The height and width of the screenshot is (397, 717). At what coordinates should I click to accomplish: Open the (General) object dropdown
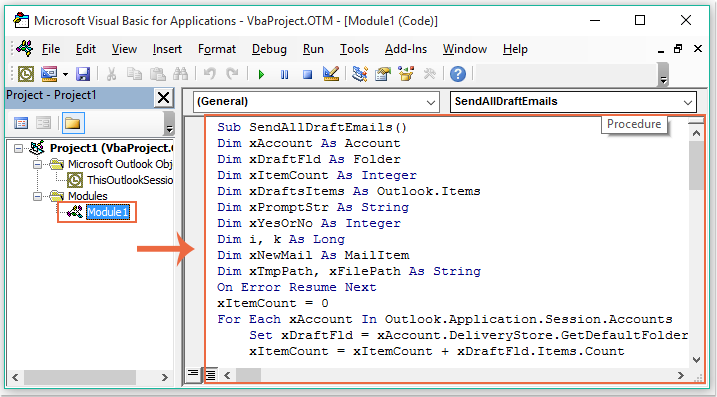[x=316, y=102]
